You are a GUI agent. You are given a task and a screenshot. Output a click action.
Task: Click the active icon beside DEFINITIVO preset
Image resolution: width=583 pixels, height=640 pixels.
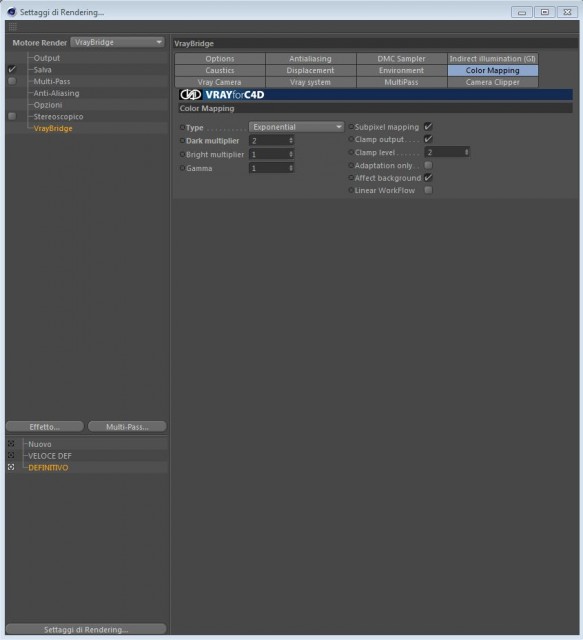11,467
